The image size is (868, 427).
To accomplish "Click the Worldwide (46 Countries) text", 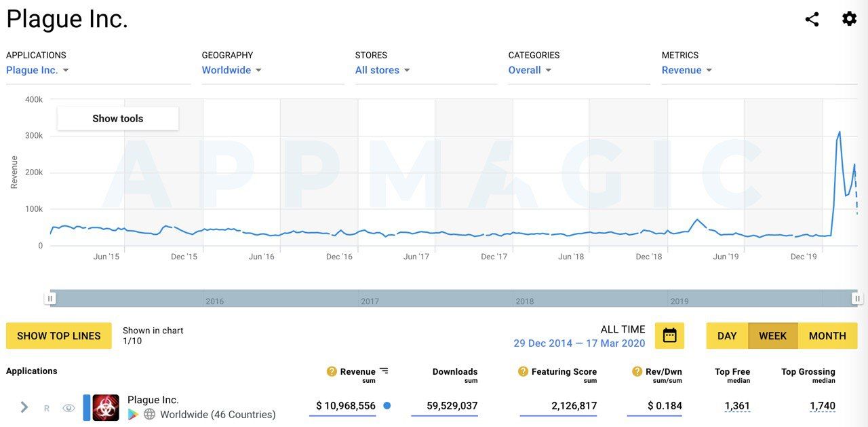I will click(x=218, y=414).
